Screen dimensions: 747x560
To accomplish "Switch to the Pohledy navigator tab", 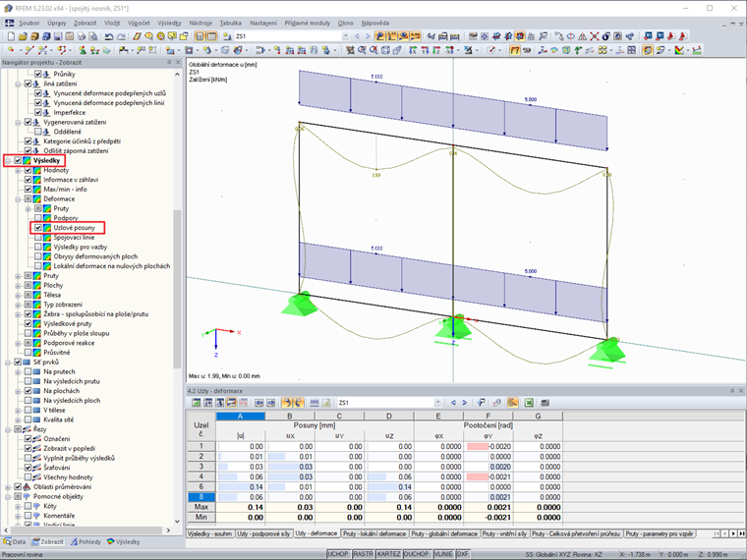I will (x=86, y=542).
